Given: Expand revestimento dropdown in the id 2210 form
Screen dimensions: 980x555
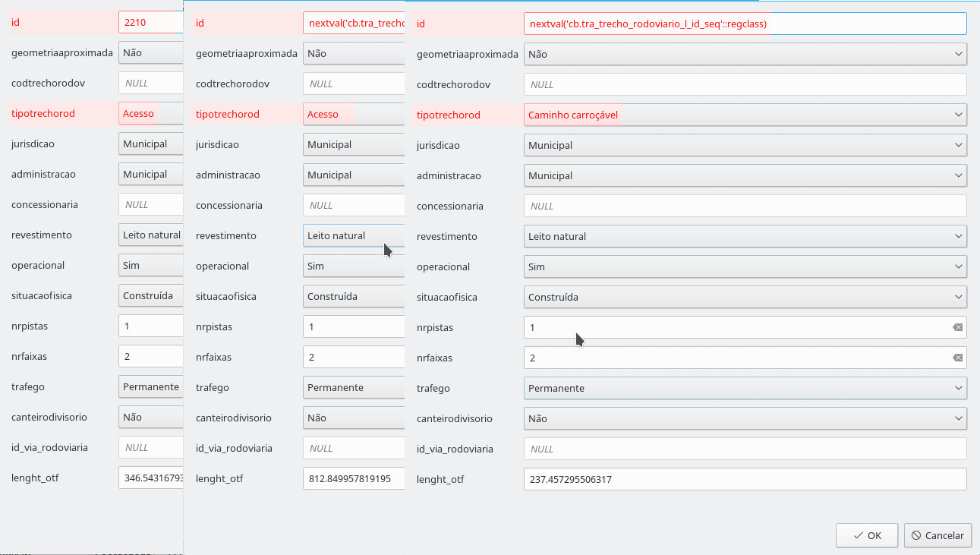Looking at the screenshot, I should tap(151, 235).
